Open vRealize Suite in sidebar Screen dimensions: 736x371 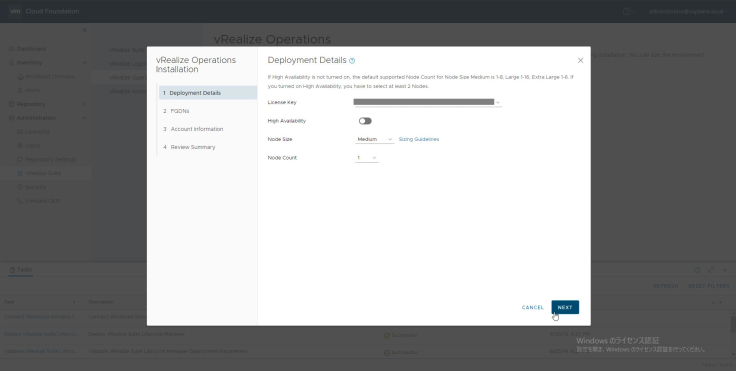[43, 173]
